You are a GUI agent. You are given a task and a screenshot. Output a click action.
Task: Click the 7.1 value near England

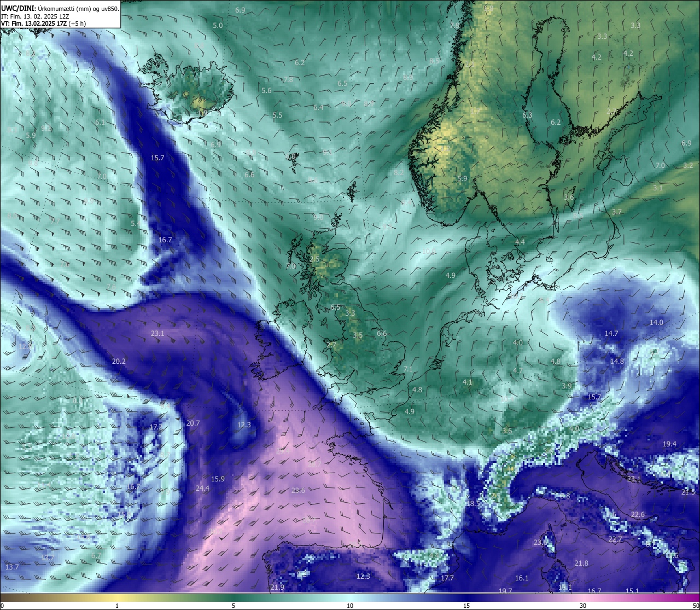point(408,369)
